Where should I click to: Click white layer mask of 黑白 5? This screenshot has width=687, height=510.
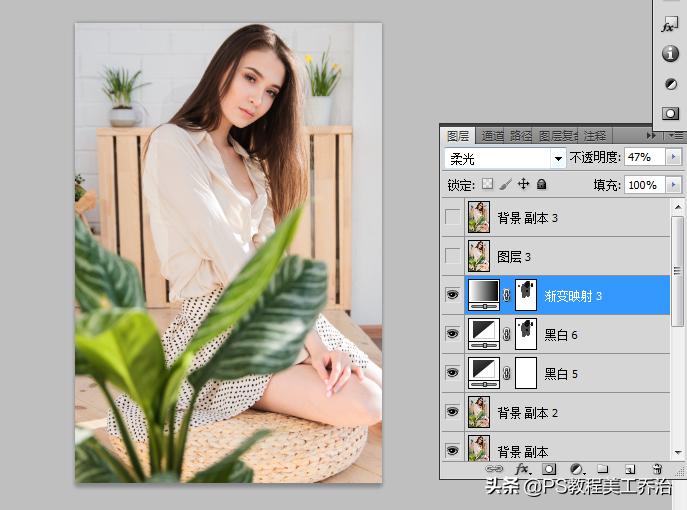click(x=526, y=373)
